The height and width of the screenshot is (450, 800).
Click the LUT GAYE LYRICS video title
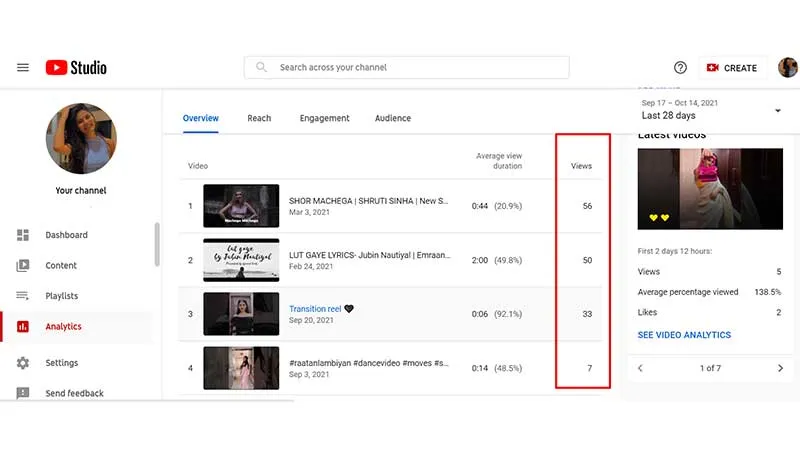coord(369,255)
